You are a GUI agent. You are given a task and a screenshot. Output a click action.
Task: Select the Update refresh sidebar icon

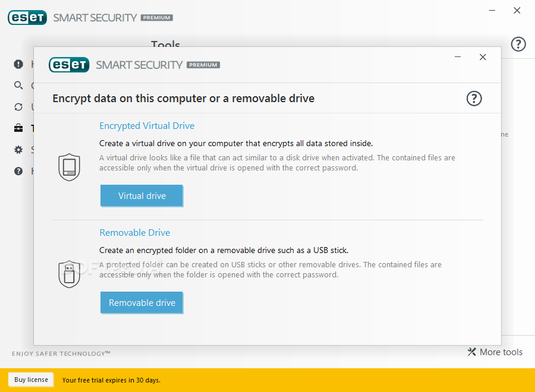coord(18,107)
